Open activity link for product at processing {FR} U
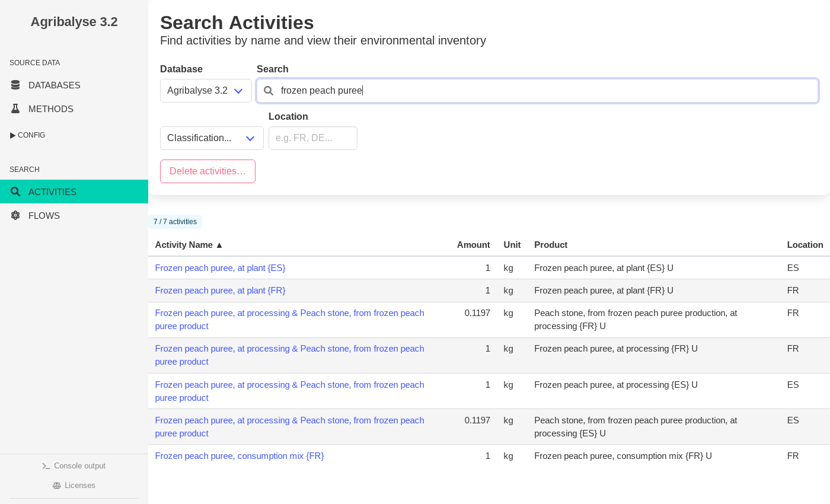830x504 pixels. point(289,355)
